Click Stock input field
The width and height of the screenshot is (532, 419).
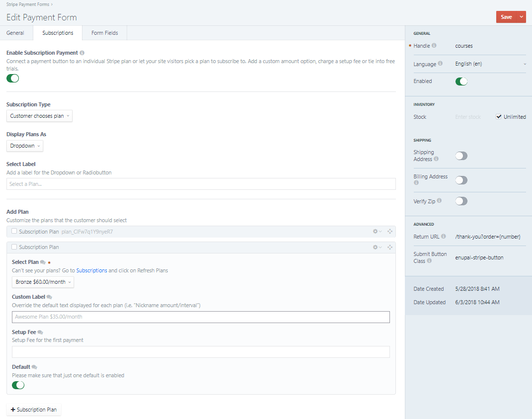click(x=473, y=117)
